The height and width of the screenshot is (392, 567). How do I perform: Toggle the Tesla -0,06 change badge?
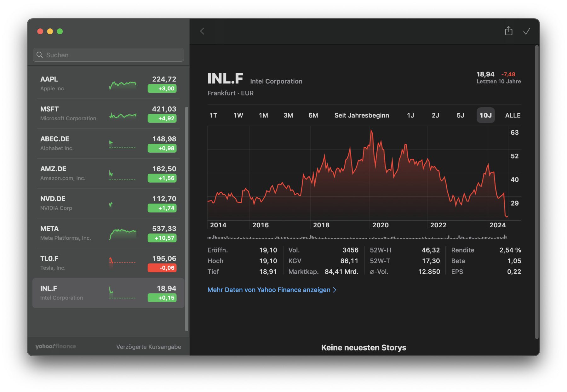point(162,268)
